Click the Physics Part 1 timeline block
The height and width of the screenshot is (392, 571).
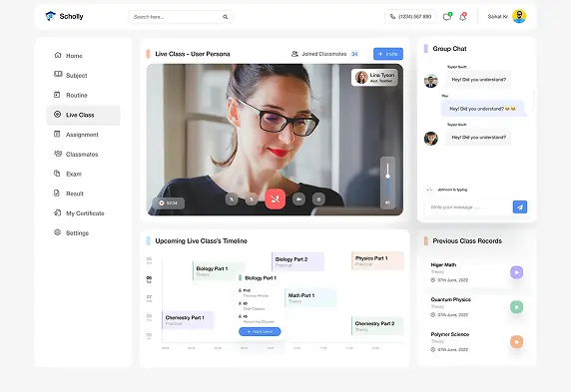[x=377, y=260]
